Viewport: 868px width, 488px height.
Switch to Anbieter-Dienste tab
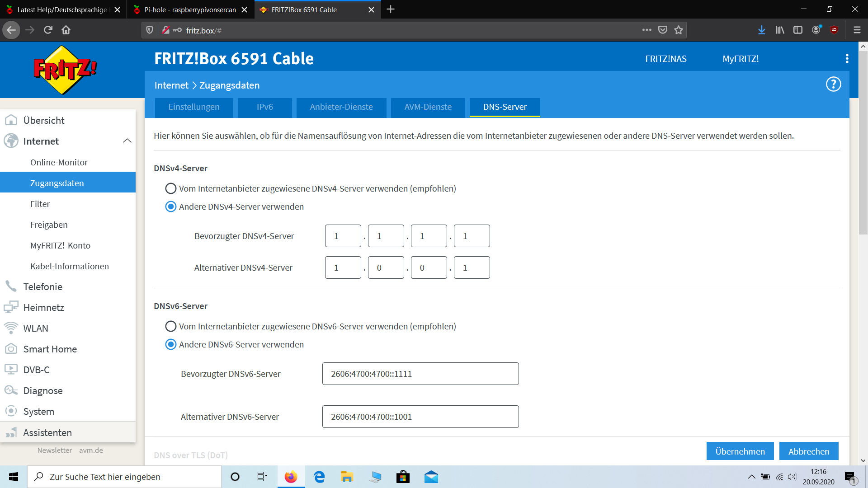pos(341,108)
